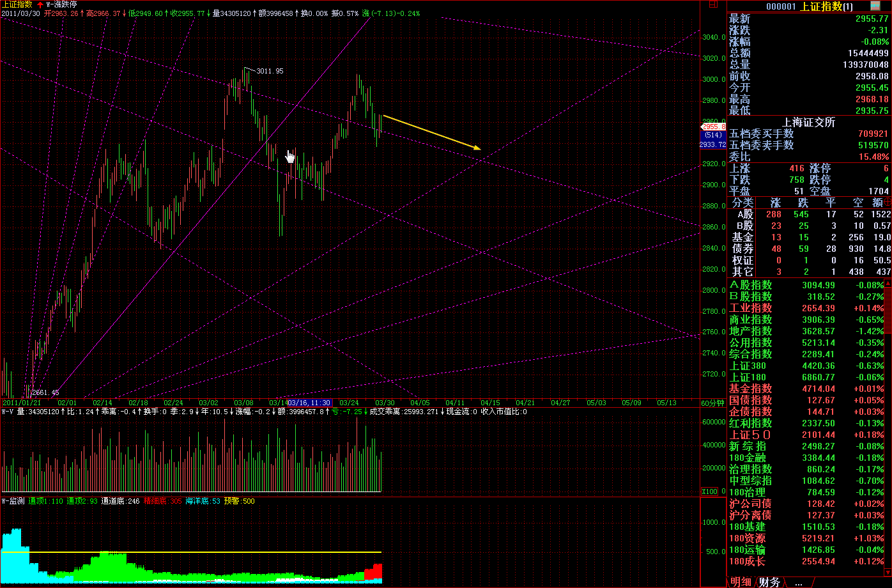
Task: Click the 3011.95 peak price label
Action: pos(270,71)
